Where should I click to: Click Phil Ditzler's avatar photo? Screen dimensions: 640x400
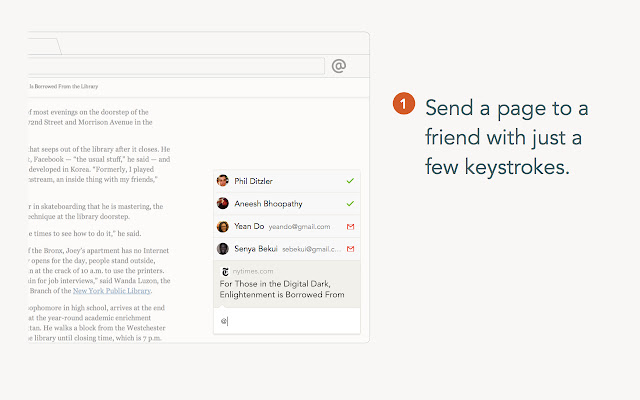tap(223, 181)
